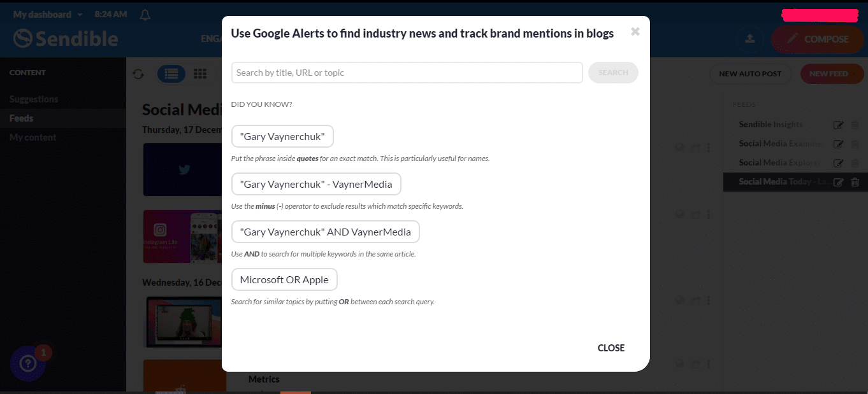Open the three-dot menu in the Instagram Lite row

click(709, 215)
